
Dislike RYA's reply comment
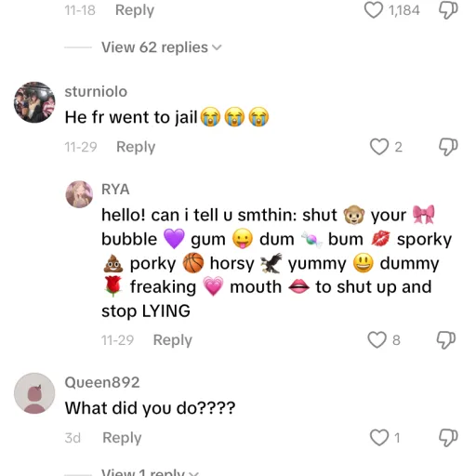tap(446, 340)
